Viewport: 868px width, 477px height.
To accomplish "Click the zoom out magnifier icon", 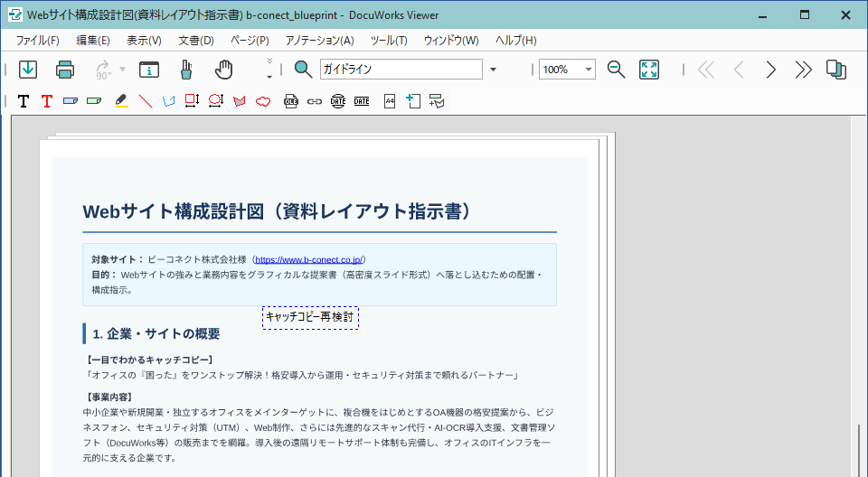I will tap(616, 70).
